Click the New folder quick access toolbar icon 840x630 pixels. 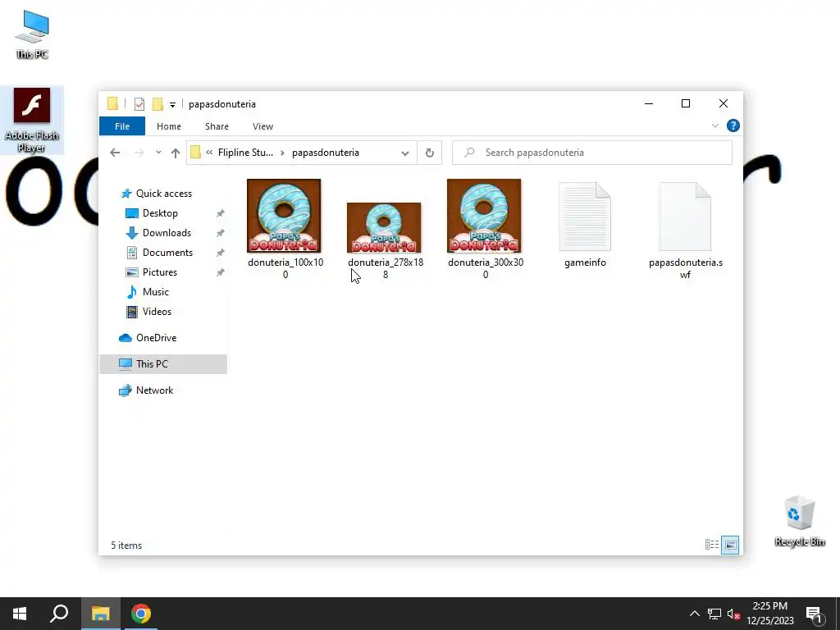point(157,104)
